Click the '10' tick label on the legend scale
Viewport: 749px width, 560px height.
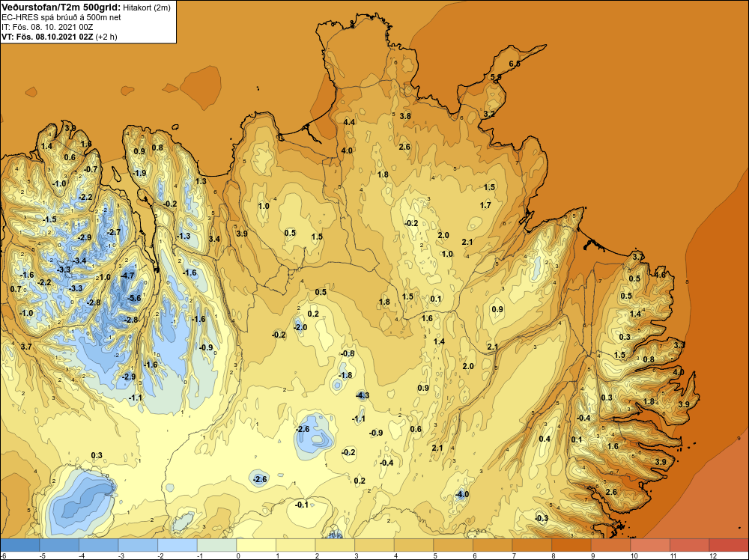[634, 556]
